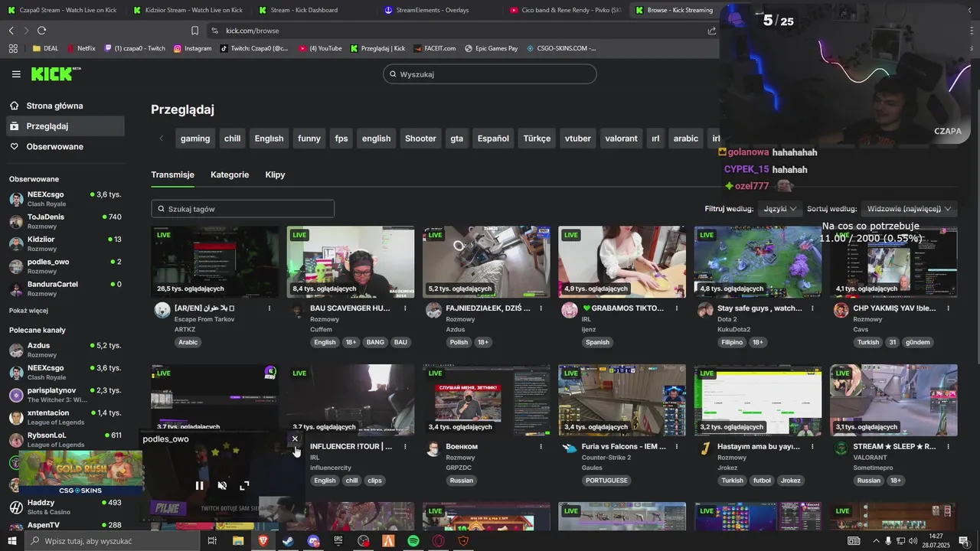The width and height of the screenshot is (980, 551).
Task: Filter by vtuber tag chip
Action: 578,139
